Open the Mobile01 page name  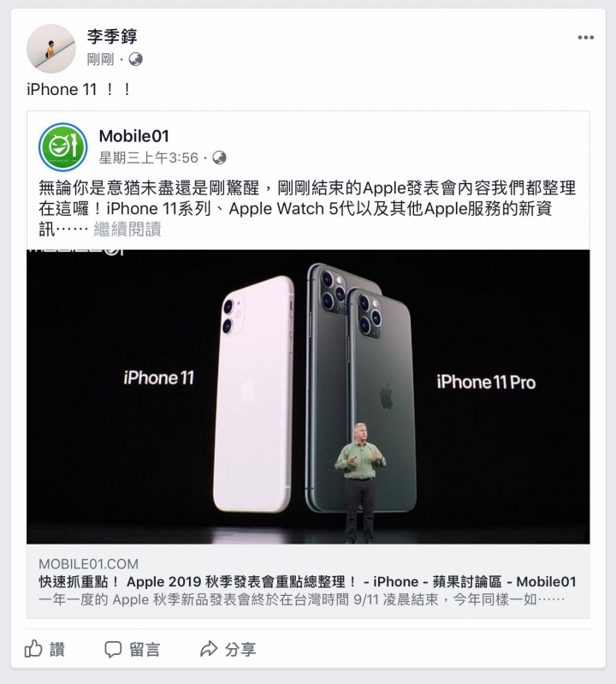[133, 136]
